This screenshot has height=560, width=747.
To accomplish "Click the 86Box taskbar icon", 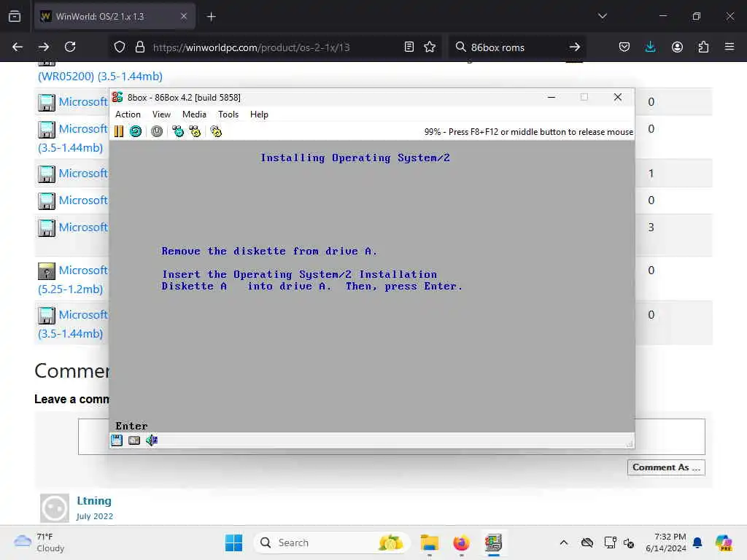I will point(494,542).
